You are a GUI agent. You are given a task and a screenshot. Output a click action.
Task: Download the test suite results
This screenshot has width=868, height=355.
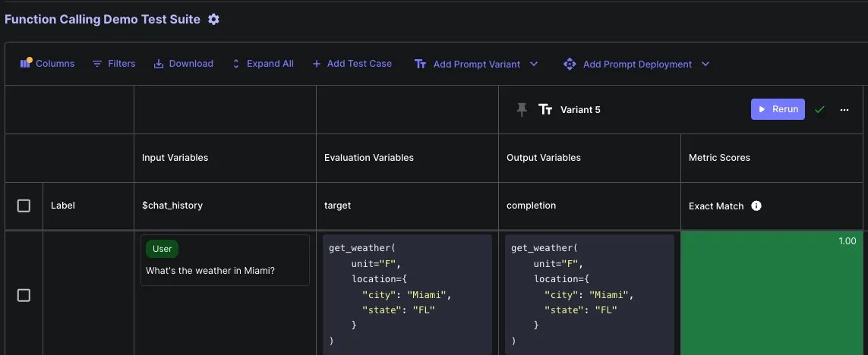click(184, 64)
